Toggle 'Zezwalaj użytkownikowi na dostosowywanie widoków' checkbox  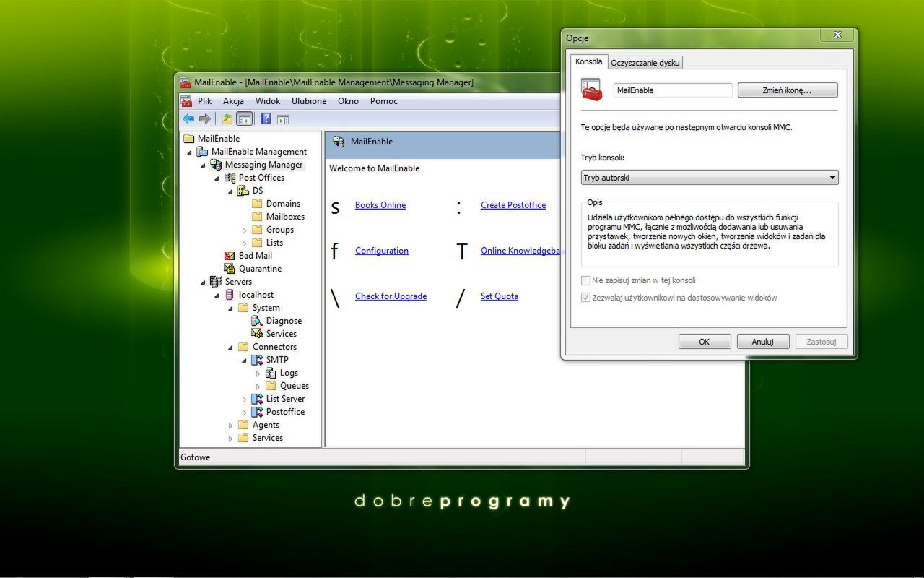585,298
